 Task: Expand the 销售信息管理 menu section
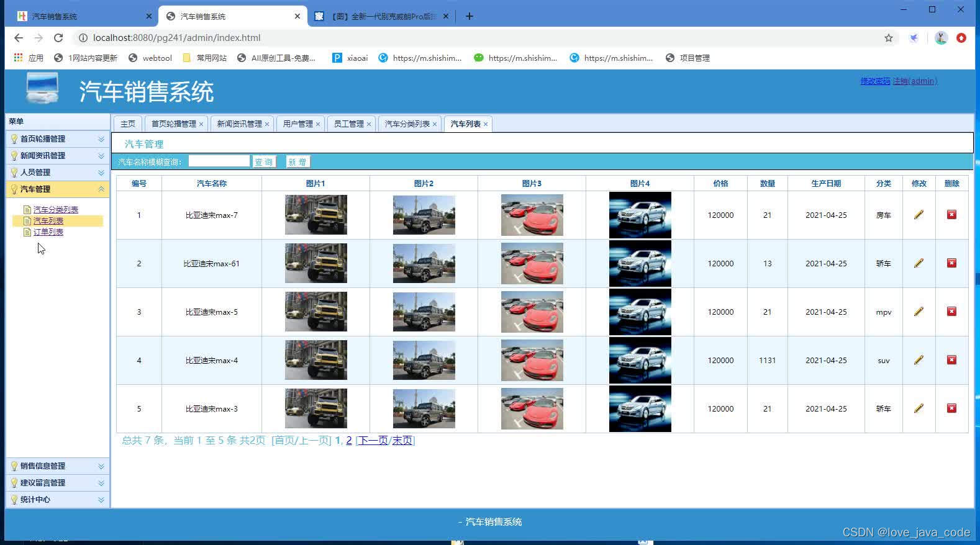58,466
